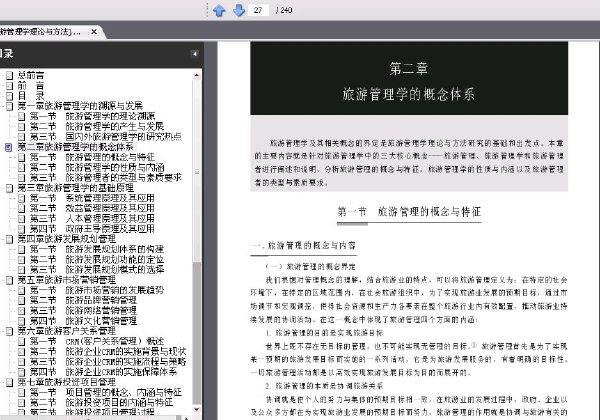This screenshot has width=600, height=420.
Task: Open 第二节 旅游管理学的性质与内涵
Action: tap(97, 168)
